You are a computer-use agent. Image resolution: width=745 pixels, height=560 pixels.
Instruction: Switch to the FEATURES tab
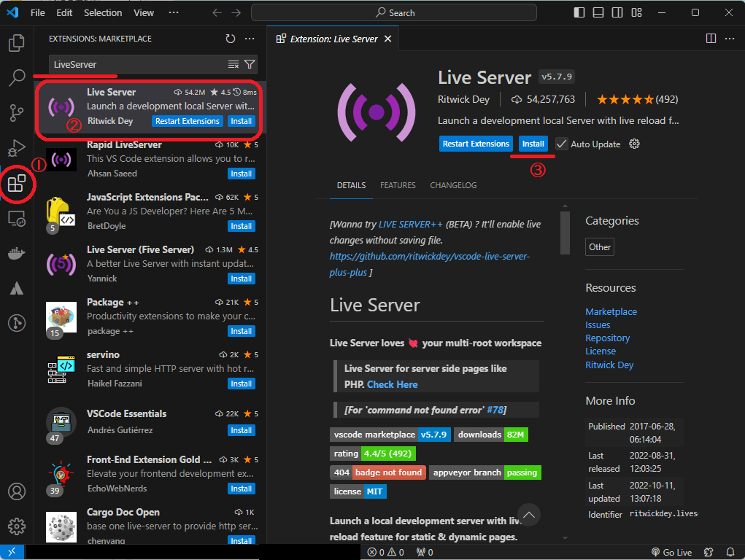[x=398, y=185]
